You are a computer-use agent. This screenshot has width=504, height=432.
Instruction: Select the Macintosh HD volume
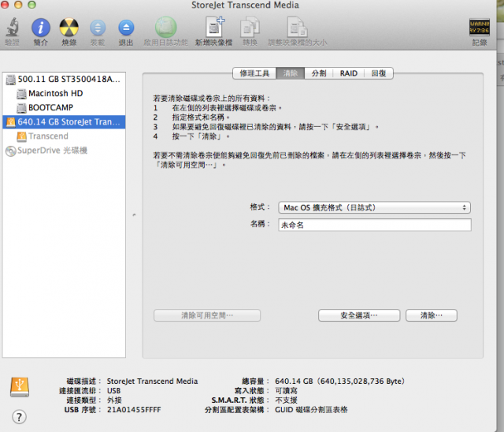pyautogui.click(x=64, y=93)
